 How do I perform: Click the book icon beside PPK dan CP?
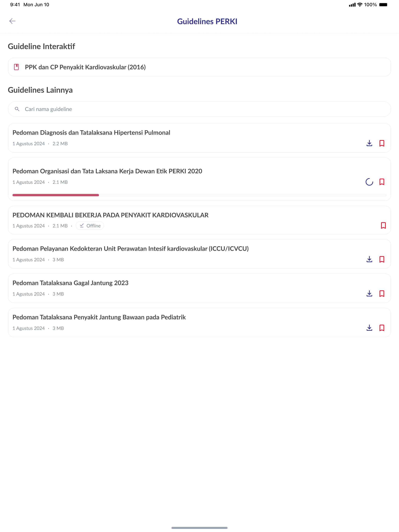pyautogui.click(x=16, y=67)
